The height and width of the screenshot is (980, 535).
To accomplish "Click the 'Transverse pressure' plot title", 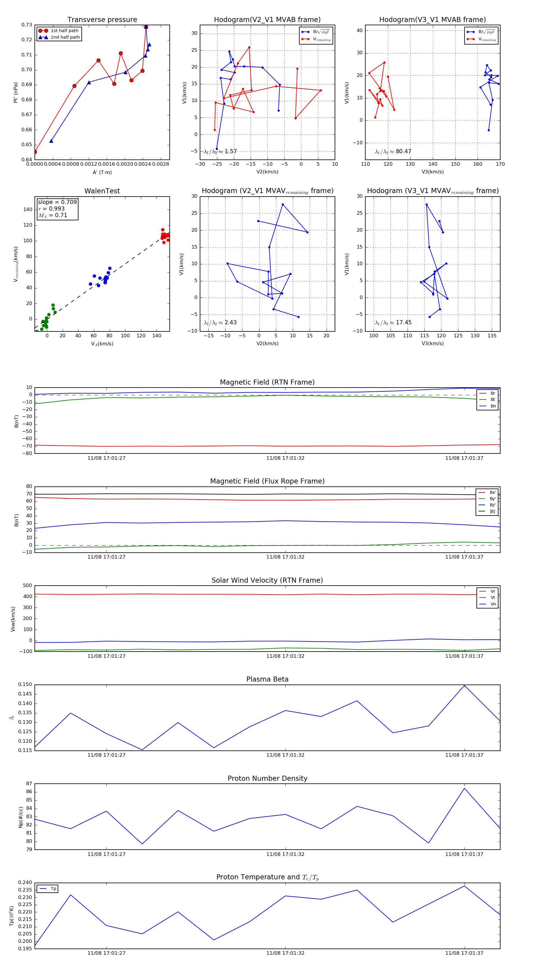I will tap(102, 20).
